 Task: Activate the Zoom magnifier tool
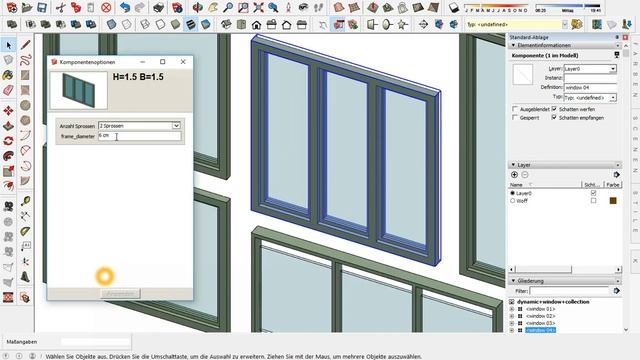tap(228, 7)
